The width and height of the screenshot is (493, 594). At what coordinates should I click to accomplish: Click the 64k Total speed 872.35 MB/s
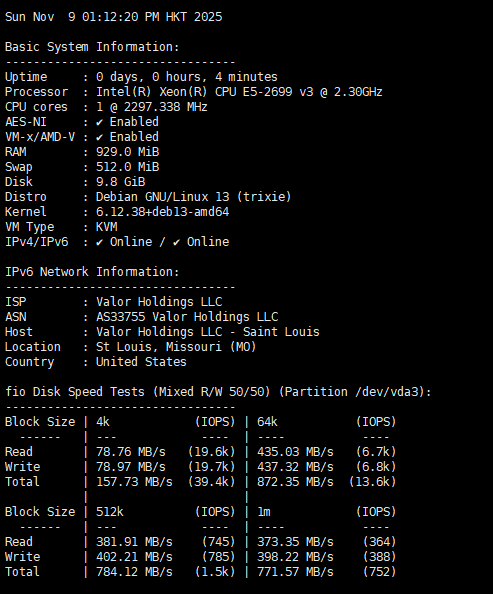tap(295, 482)
